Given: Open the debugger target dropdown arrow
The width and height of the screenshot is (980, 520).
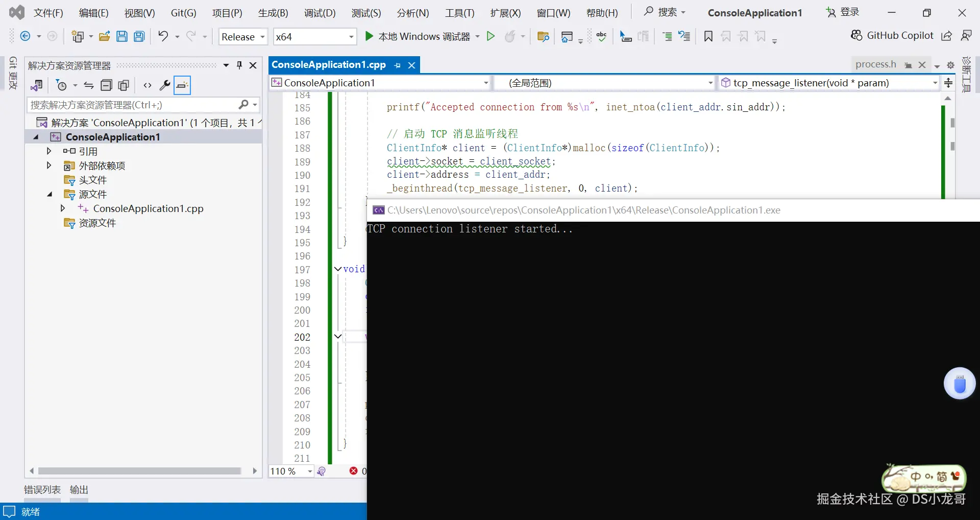Looking at the screenshot, I should point(478,36).
